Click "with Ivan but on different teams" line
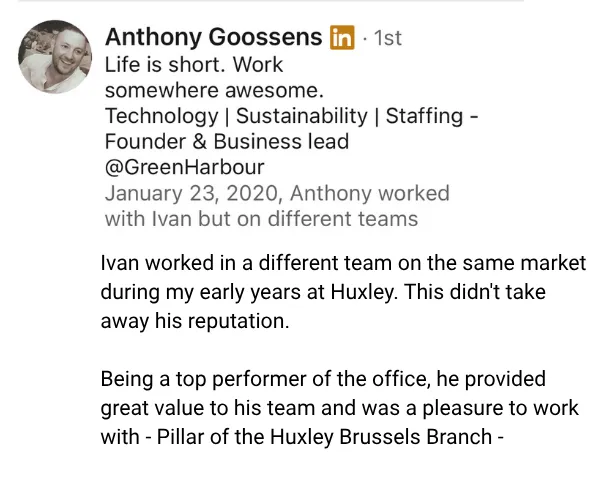600x490 pixels. coord(261,219)
